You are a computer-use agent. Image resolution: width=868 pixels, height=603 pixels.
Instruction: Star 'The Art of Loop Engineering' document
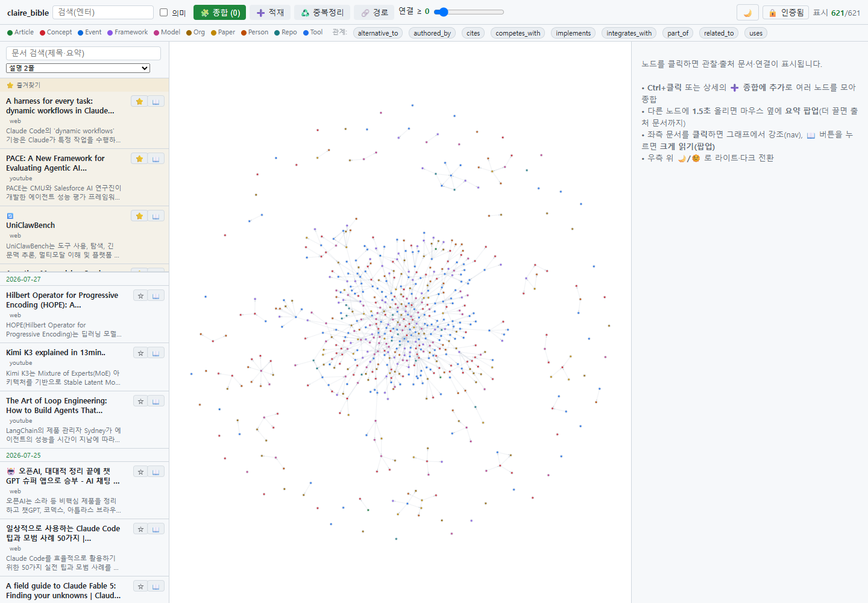(140, 401)
